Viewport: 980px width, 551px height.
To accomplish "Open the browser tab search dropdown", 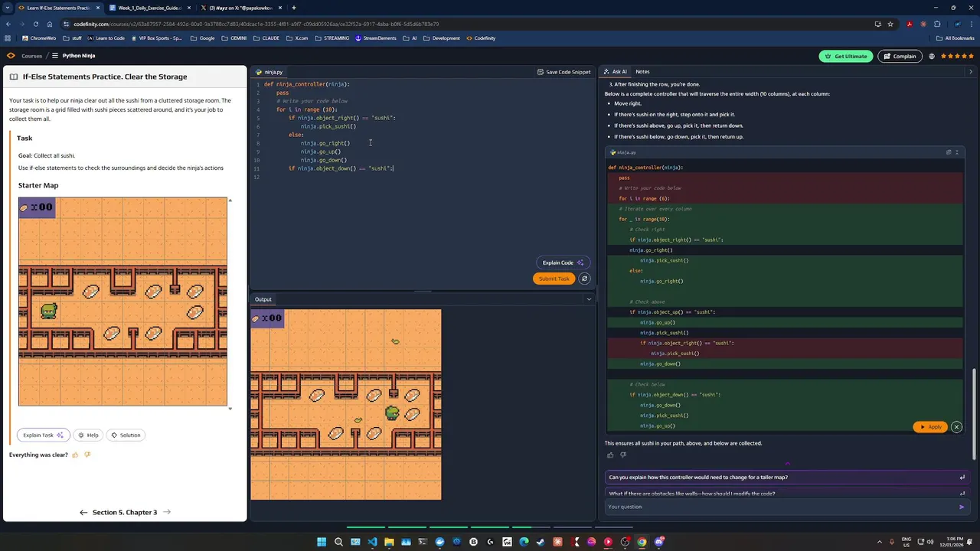I will click(8, 8).
